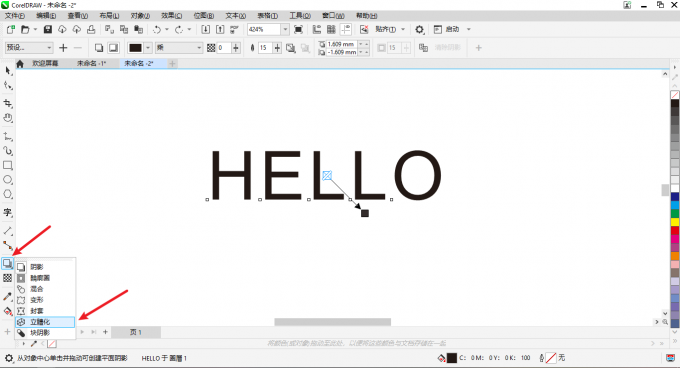
Task: Click the 启动 launch button
Action: 447,29
